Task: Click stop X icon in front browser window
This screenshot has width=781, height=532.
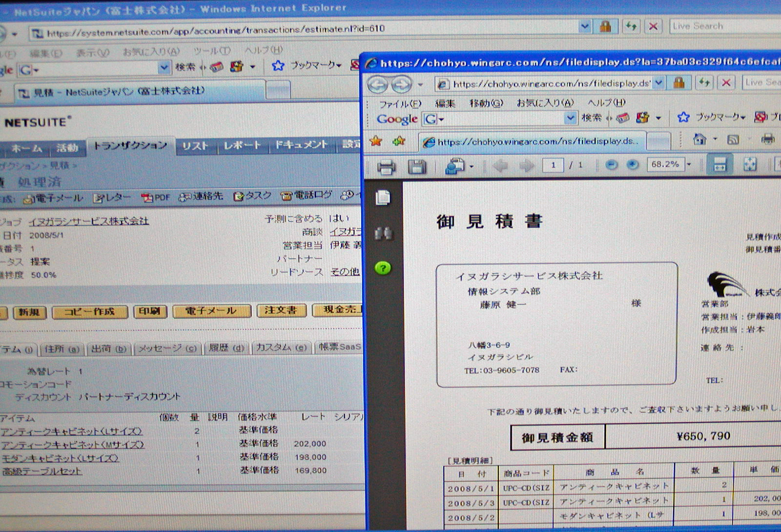Action: click(726, 82)
